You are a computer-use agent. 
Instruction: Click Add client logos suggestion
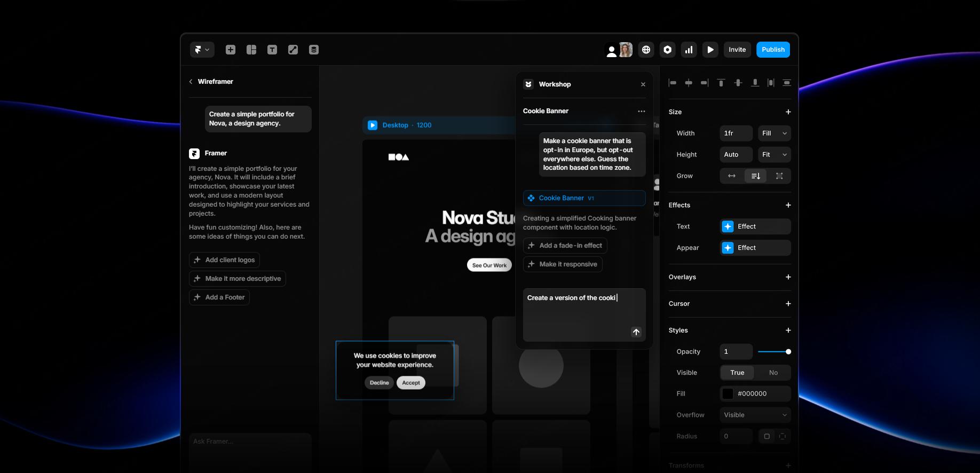[224, 260]
